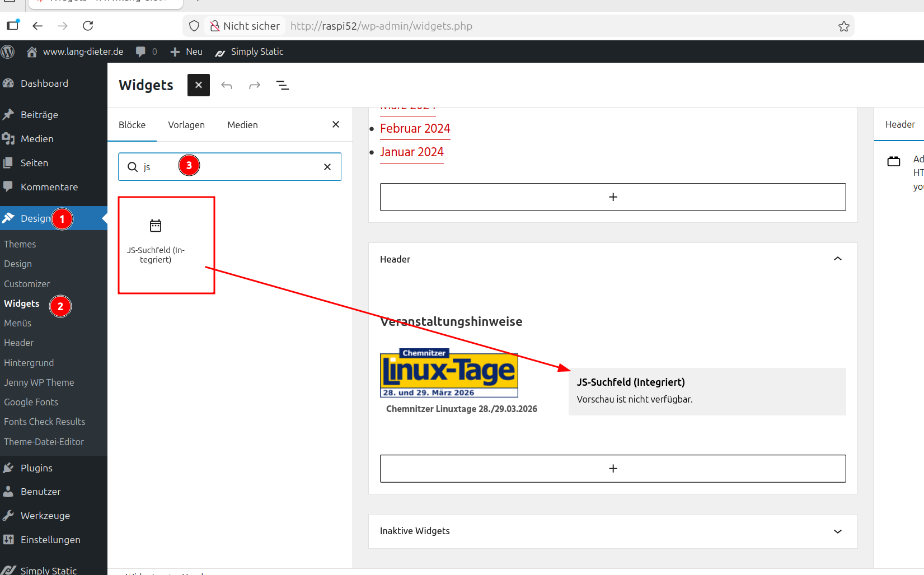The image size is (924, 575).
Task: Close the block inserter toggle button
Action: point(198,85)
